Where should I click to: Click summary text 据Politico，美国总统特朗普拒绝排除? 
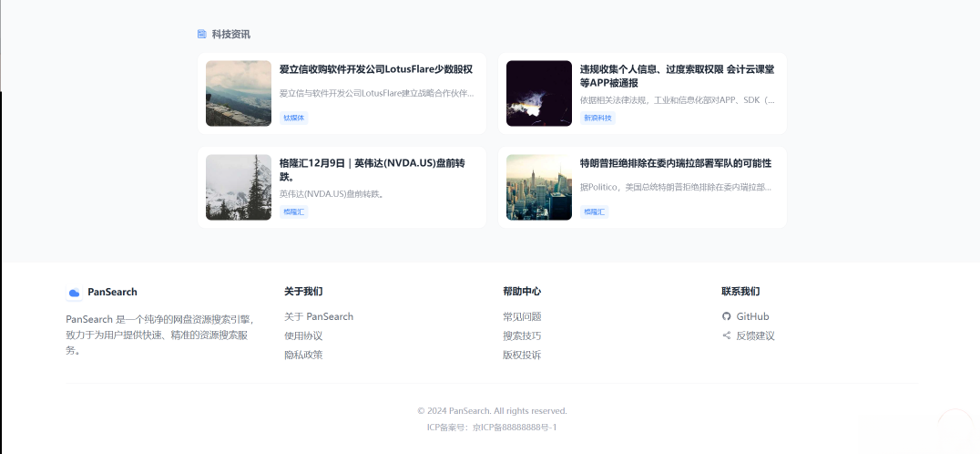[x=676, y=187]
